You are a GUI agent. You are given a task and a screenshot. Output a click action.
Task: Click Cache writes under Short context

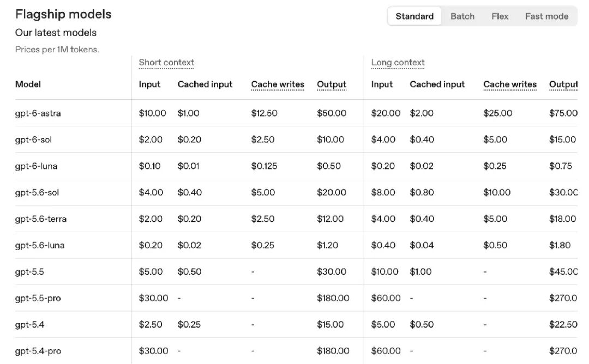tap(278, 84)
